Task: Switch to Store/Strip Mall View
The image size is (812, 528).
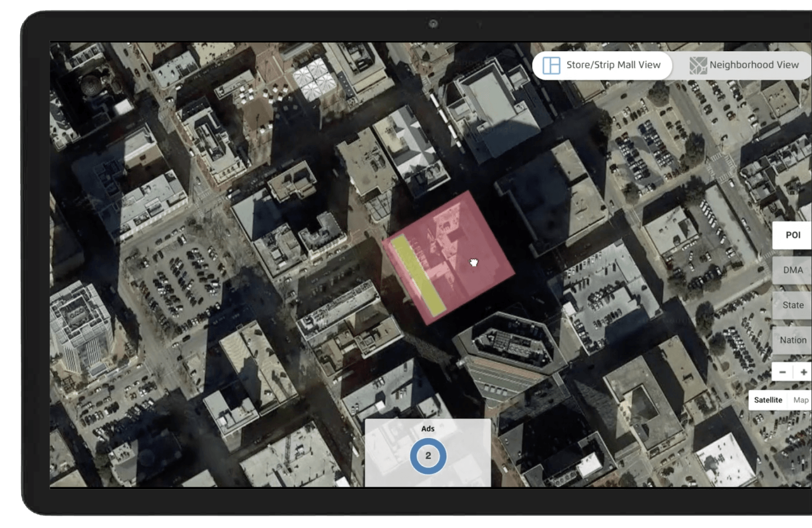Action: [602, 65]
